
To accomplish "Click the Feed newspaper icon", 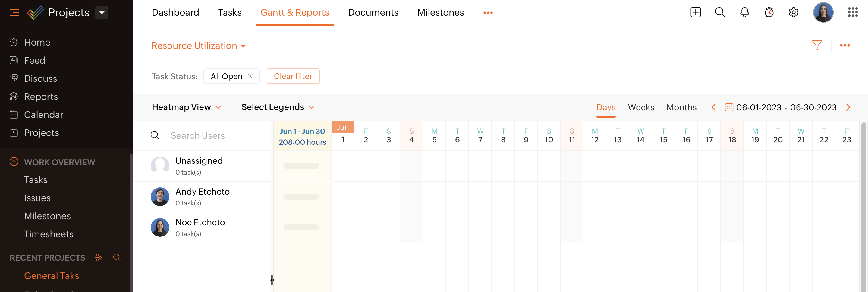I will coord(14,60).
